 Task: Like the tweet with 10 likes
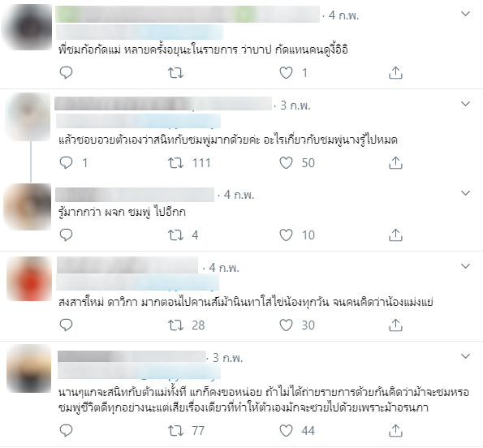click(x=286, y=235)
